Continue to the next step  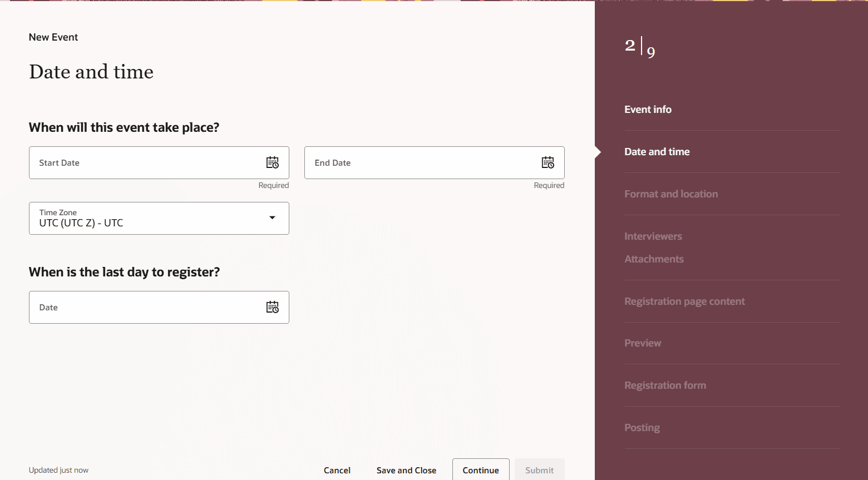tap(481, 470)
